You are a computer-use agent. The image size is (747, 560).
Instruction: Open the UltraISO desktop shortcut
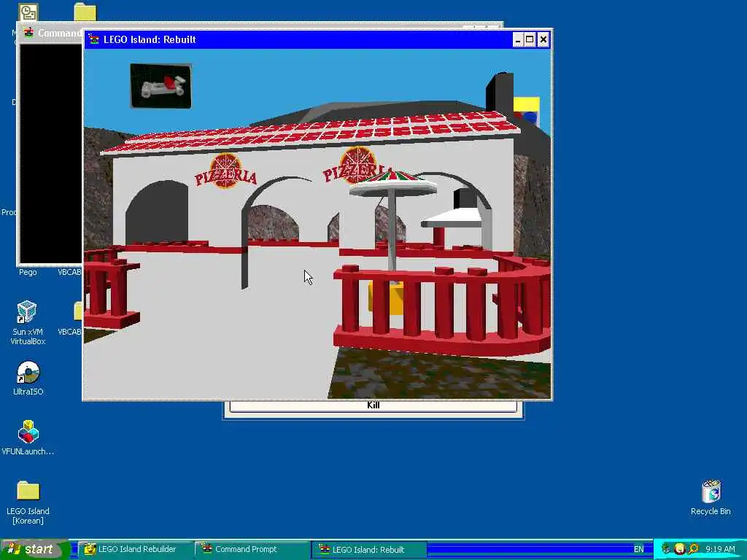coord(28,378)
